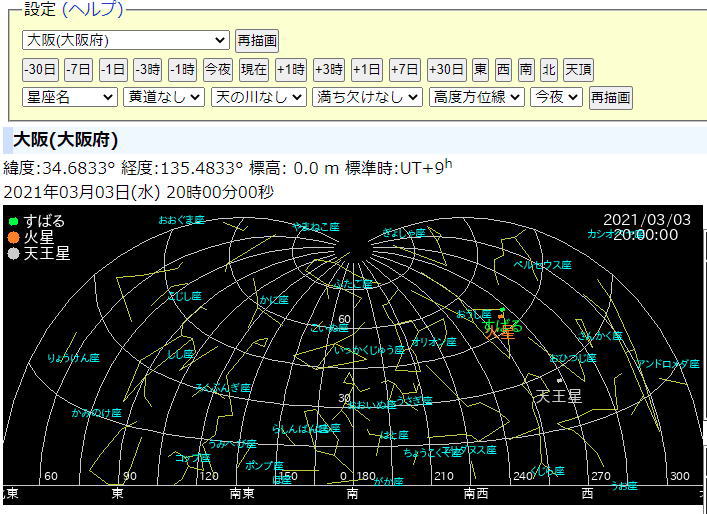Expand the 満ち欠けなし moon phase dropdown
707x514 pixels.
[x=367, y=97]
